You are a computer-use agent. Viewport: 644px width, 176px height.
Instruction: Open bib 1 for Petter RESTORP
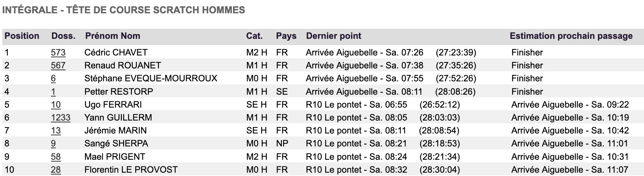(x=53, y=92)
